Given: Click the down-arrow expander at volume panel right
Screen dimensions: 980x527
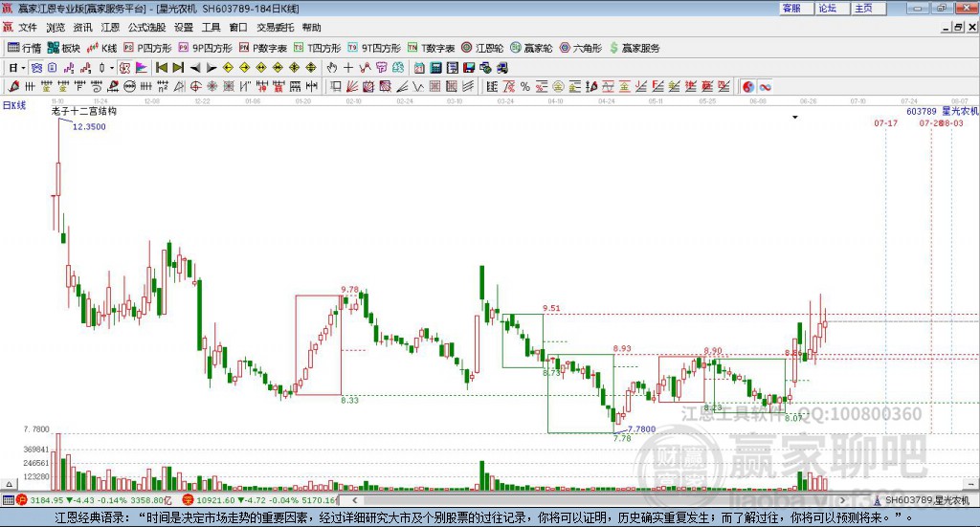Looking at the screenshot, I should (971, 484).
